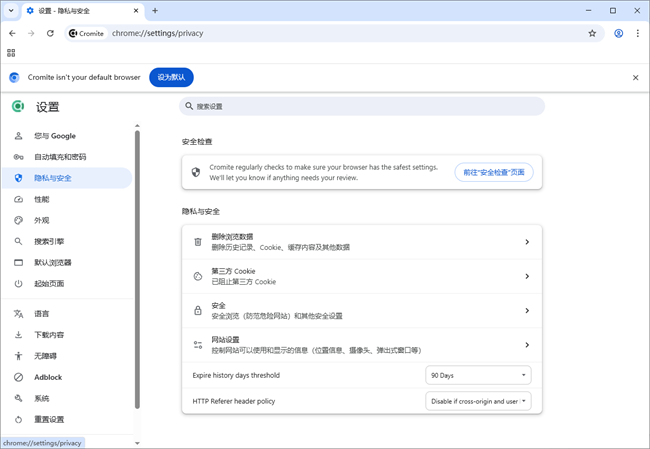Expand 第三方 Cookie chevron arrow
The height and width of the screenshot is (449, 650).
[527, 277]
